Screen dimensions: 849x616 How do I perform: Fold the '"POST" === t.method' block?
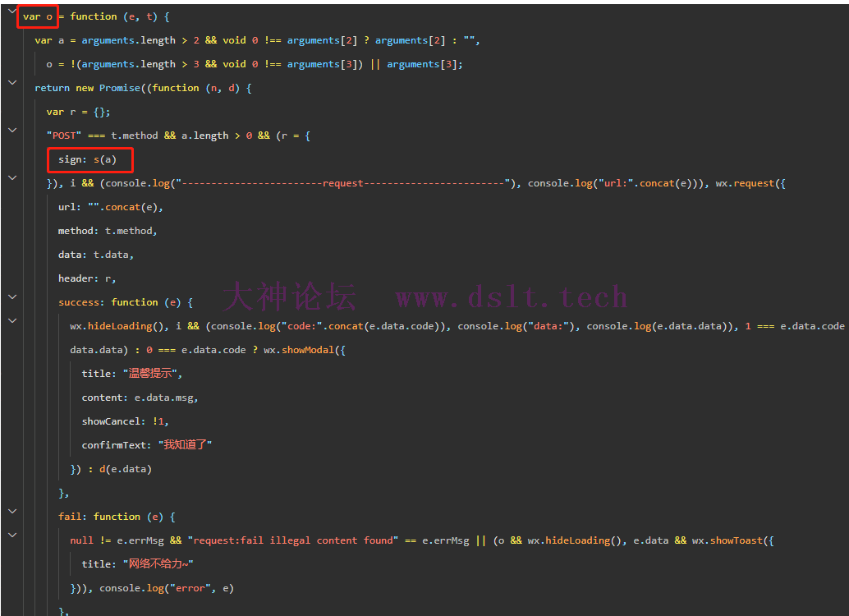(12, 130)
